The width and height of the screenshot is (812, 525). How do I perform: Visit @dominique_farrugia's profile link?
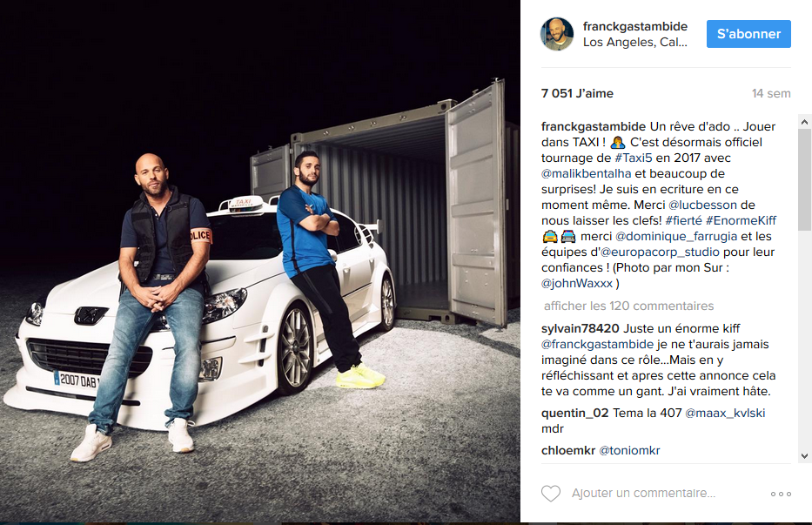coord(676,236)
